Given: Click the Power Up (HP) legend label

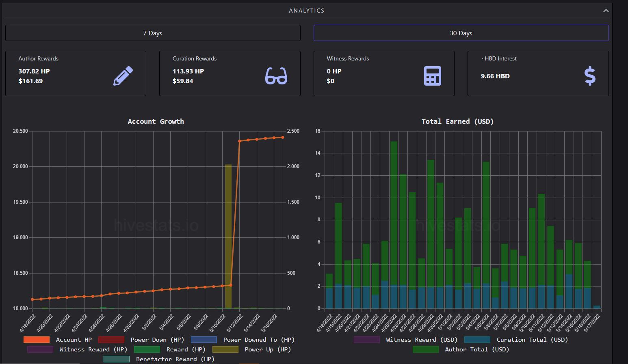Looking at the screenshot, I should pyautogui.click(x=268, y=349).
